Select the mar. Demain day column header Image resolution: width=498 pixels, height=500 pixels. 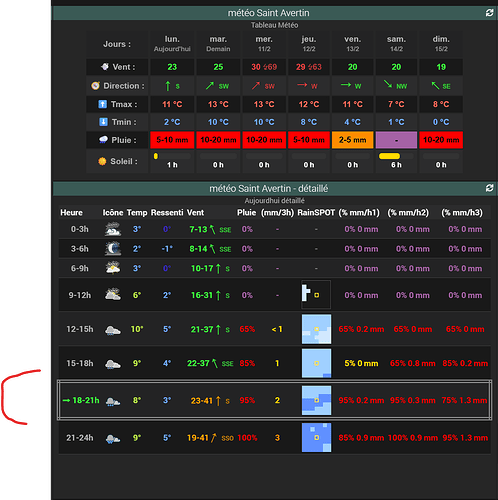tap(218, 44)
